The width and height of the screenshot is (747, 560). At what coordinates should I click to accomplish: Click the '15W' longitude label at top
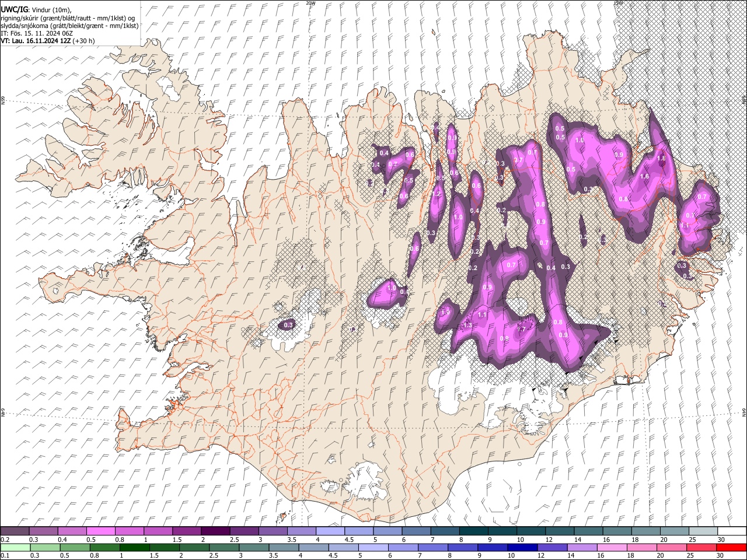[x=618, y=3]
